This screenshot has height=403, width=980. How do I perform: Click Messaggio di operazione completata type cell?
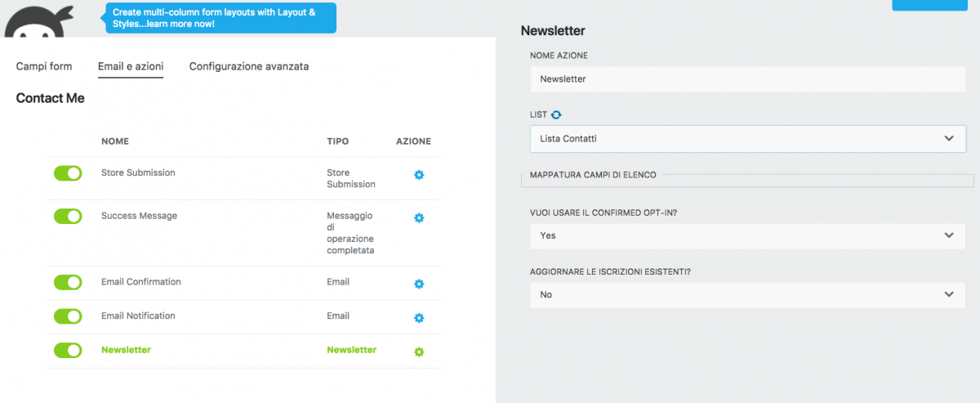350,233
